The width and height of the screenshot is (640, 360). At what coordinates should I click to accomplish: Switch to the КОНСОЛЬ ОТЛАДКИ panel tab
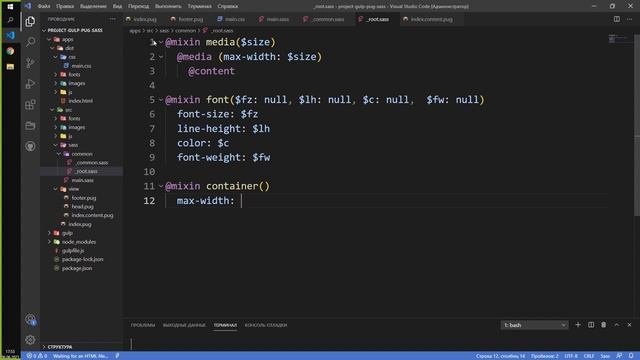pos(266,325)
